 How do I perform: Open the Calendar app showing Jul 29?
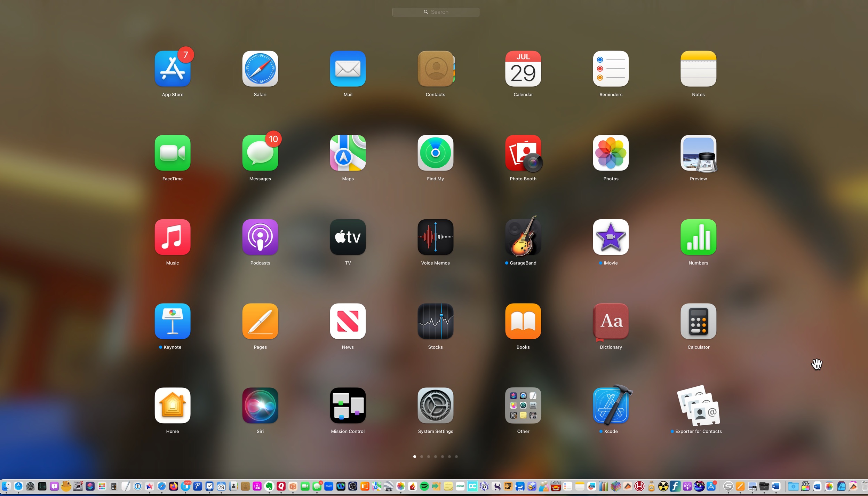pyautogui.click(x=523, y=69)
